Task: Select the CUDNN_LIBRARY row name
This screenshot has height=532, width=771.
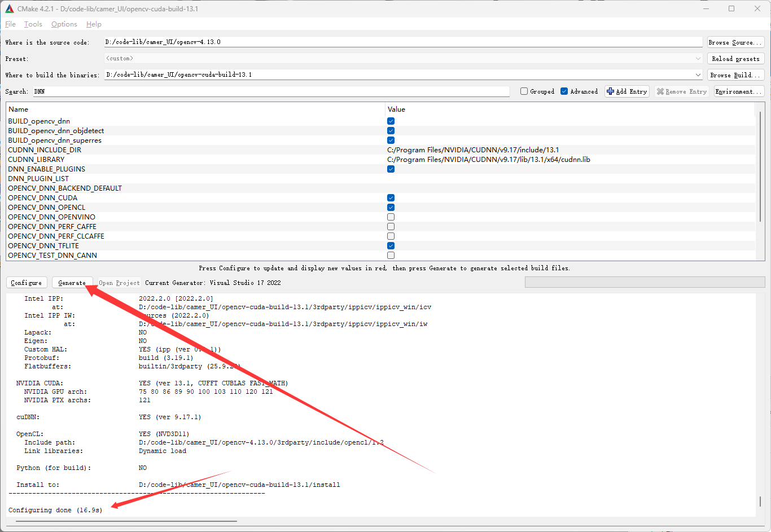Action: [36, 160]
